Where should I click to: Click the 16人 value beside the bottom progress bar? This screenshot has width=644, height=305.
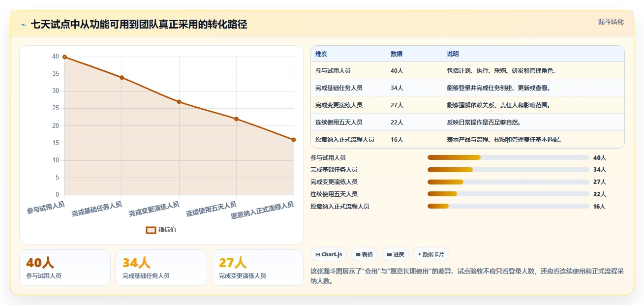point(600,207)
